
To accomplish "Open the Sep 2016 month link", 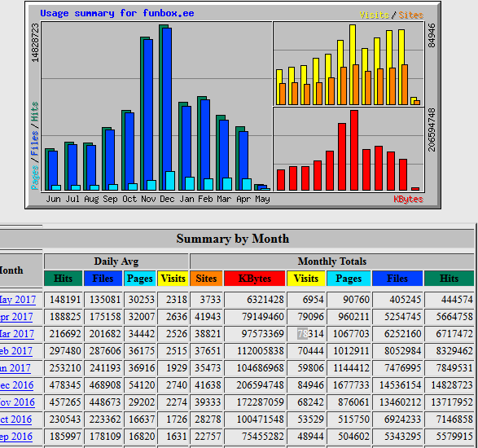I will point(16,437).
